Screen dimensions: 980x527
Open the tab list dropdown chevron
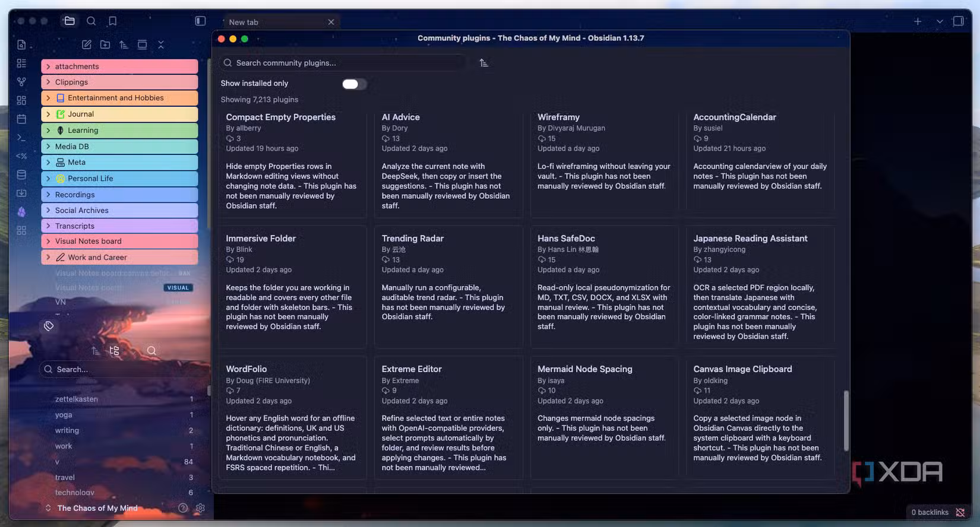pos(940,21)
